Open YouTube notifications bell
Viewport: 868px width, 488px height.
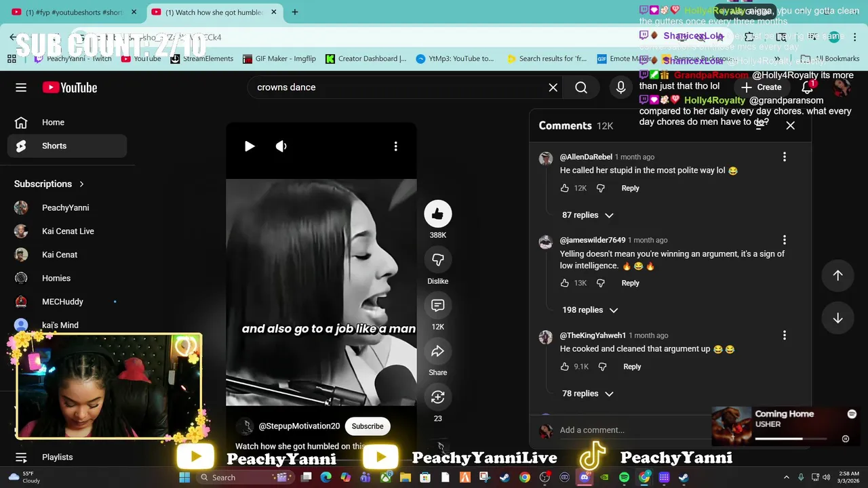pyautogui.click(x=807, y=87)
